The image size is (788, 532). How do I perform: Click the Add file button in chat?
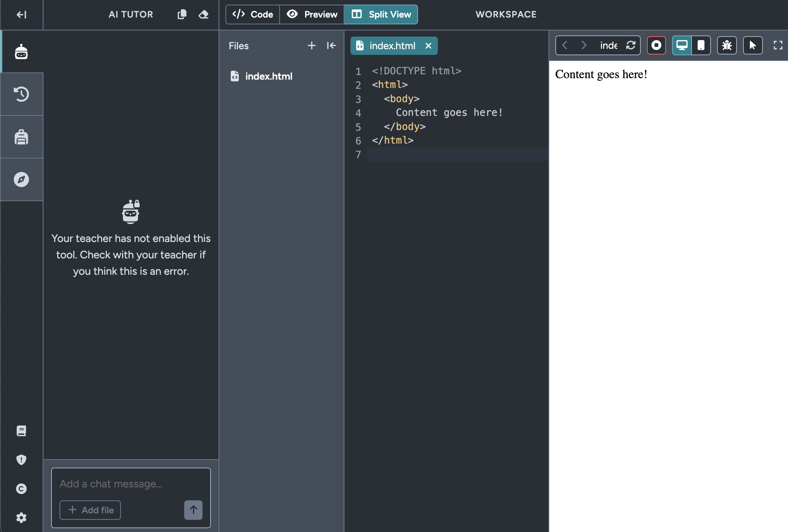coord(90,510)
